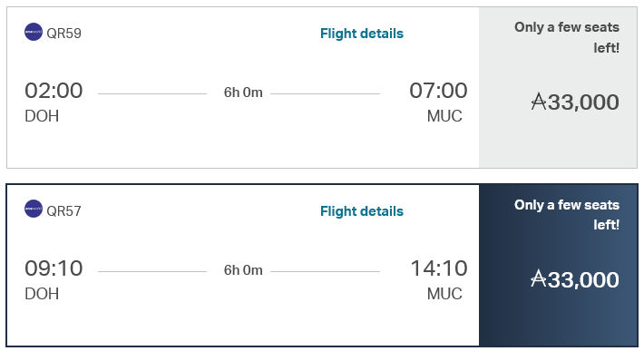Click the oneworld logo beside QR57

point(34,209)
